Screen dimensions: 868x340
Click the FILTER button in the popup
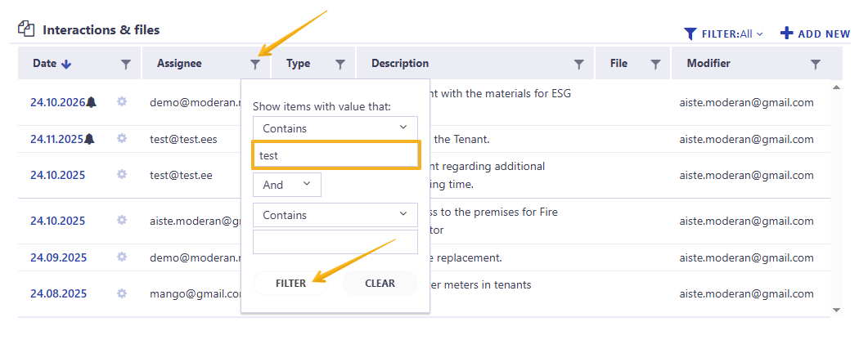[290, 283]
